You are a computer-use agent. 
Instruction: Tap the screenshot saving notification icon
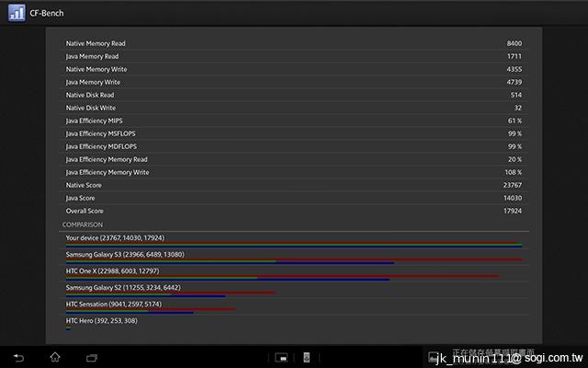[x=433, y=357]
